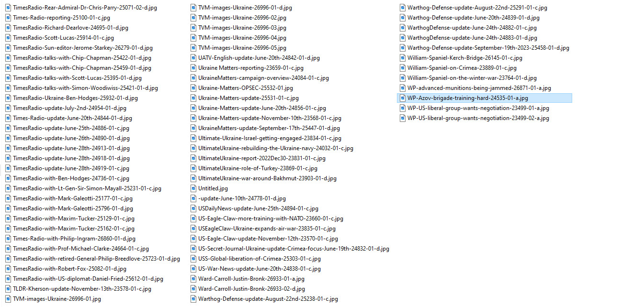Click icon of Warthog-Defense-update-August-22nd-25291-01-c.jpg

coord(403,8)
